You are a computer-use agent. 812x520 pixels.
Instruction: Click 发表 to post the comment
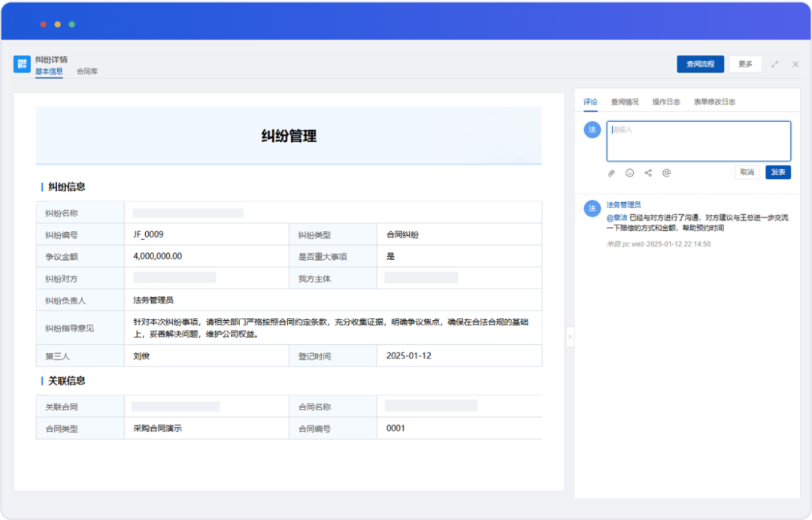(x=778, y=172)
